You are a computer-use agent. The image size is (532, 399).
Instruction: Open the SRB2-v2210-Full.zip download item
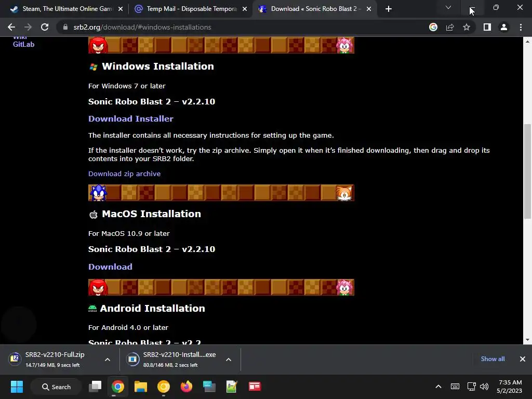54,360
